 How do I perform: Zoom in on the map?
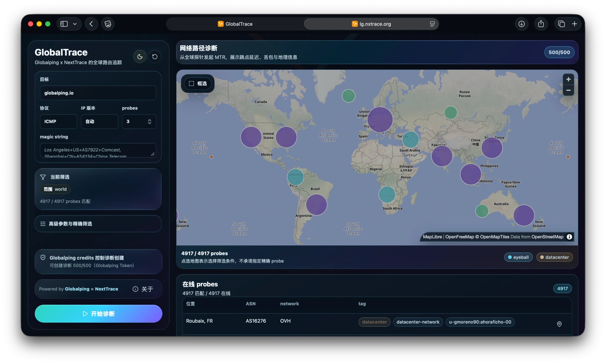coord(568,79)
